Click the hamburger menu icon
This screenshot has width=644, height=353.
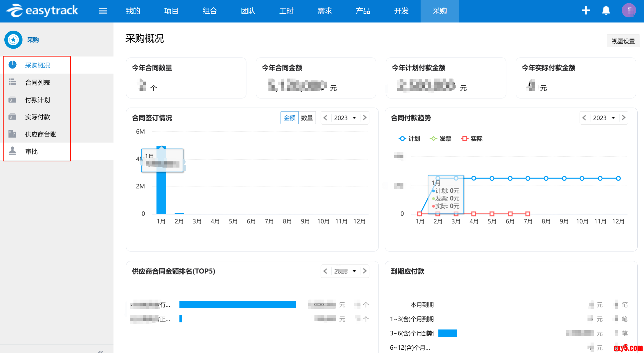(103, 11)
